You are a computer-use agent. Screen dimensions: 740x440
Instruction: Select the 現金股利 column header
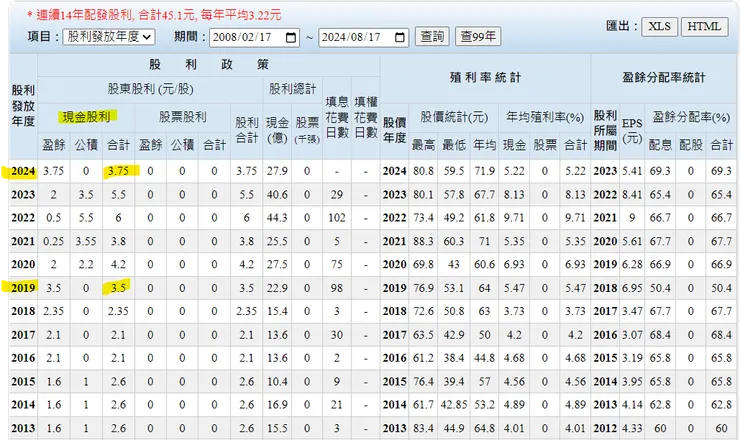coord(86,117)
